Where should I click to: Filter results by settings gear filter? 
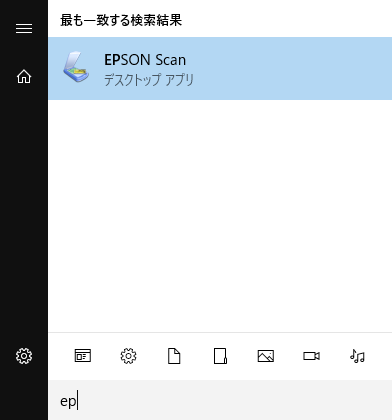(x=128, y=356)
